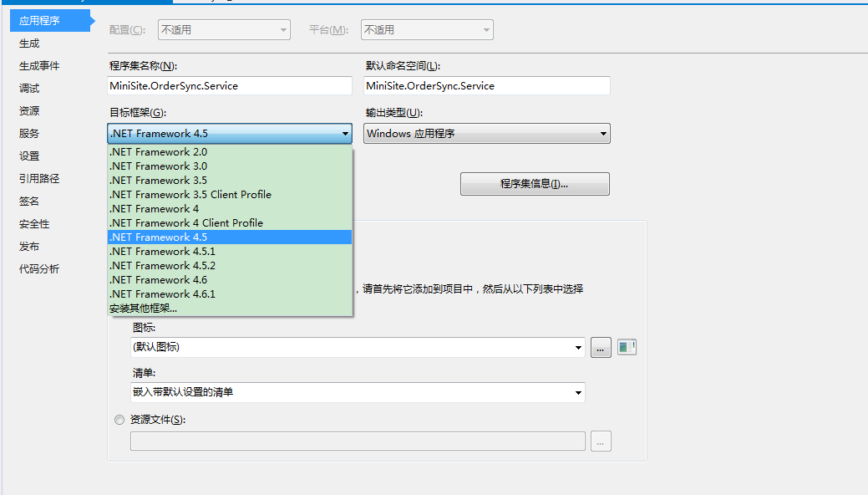Go to the 调试 tab
Screen dimensions: 868x495
[29, 89]
